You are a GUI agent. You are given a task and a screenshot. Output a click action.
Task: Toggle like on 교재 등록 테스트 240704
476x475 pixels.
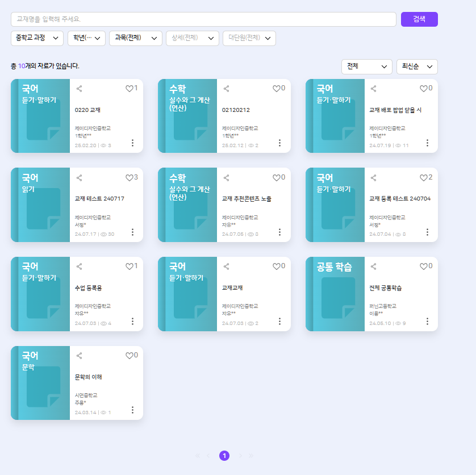tap(423, 178)
